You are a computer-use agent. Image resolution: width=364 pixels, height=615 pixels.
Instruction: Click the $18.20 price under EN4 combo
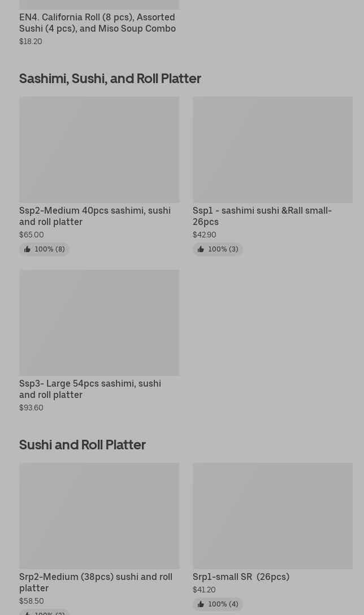click(31, 41)
